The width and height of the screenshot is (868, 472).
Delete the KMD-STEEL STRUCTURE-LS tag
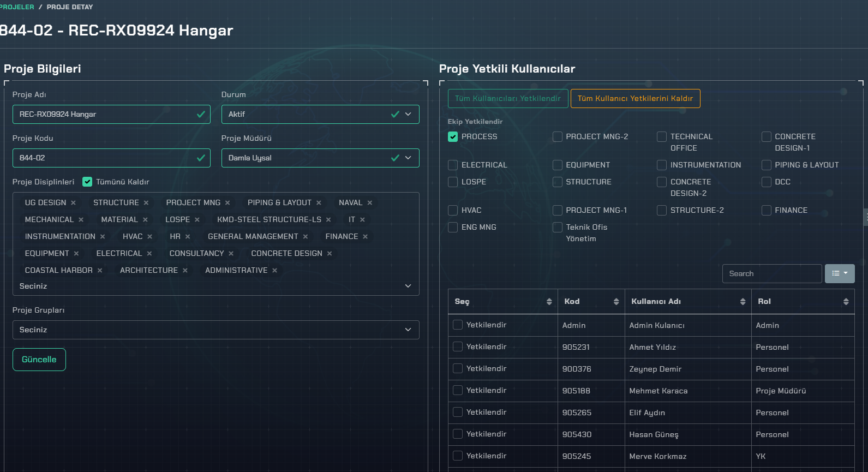point(328,220)
